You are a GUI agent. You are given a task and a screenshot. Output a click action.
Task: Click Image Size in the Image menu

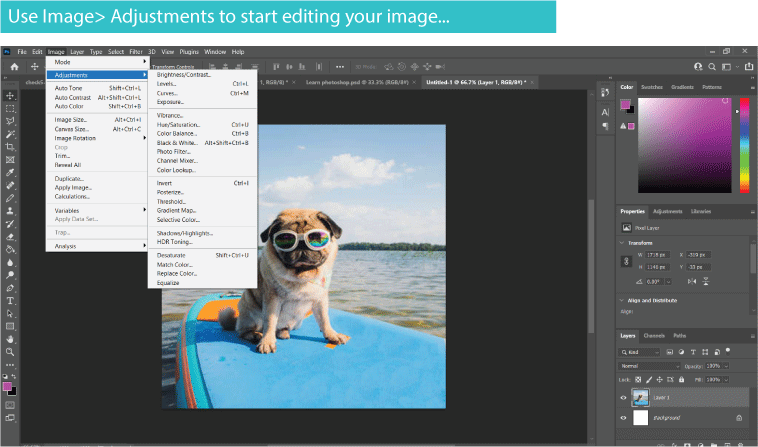click(x=72, y=120)
